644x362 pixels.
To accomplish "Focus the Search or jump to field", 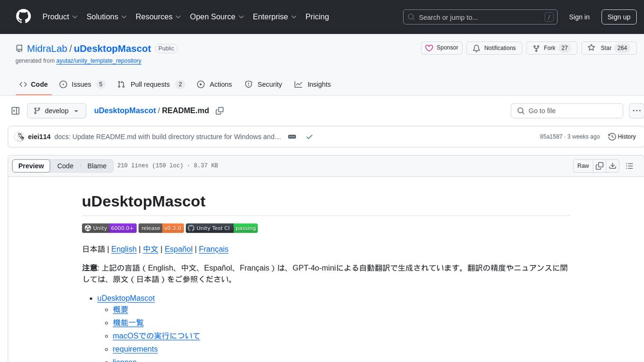I will [x=479, y=17].
